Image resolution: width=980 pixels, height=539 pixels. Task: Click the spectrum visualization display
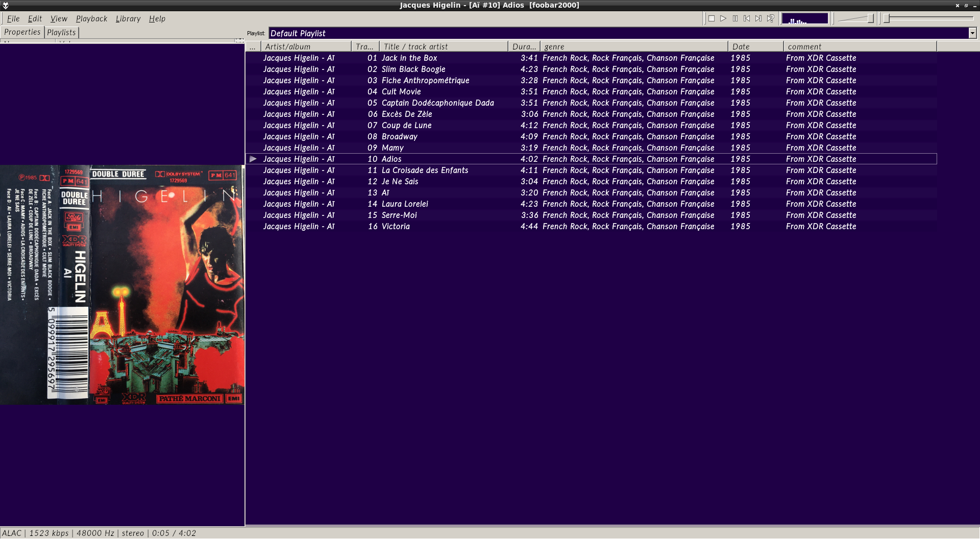[x=805, y=18]
